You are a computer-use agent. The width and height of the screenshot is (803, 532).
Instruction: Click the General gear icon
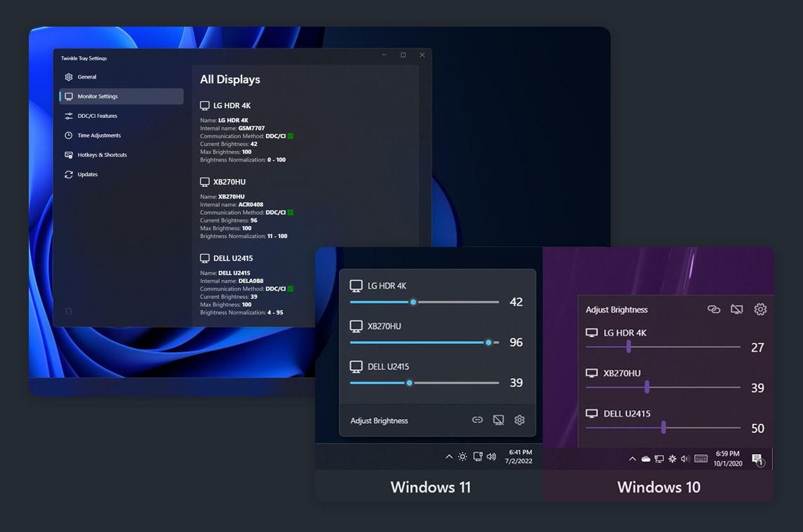point(69,77)
